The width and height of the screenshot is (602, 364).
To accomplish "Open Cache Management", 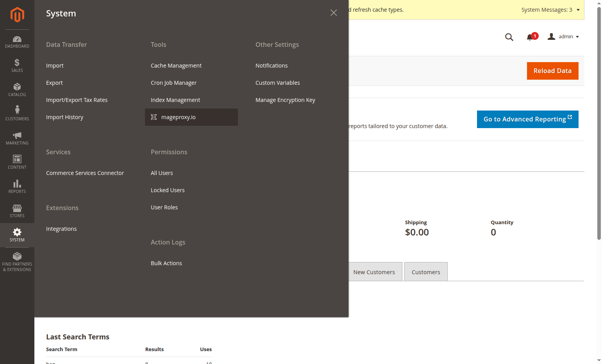I will coord(176,66).
